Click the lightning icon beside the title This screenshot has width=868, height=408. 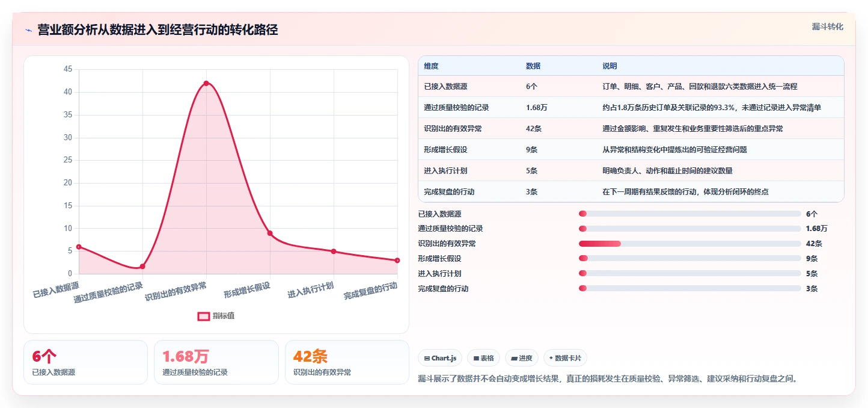tap(28, 30)
